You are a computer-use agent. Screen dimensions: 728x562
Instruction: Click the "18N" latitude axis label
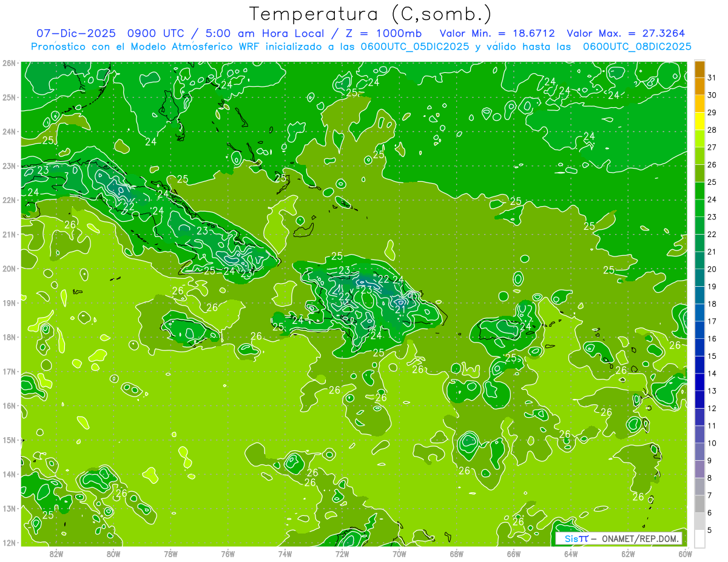8,337
